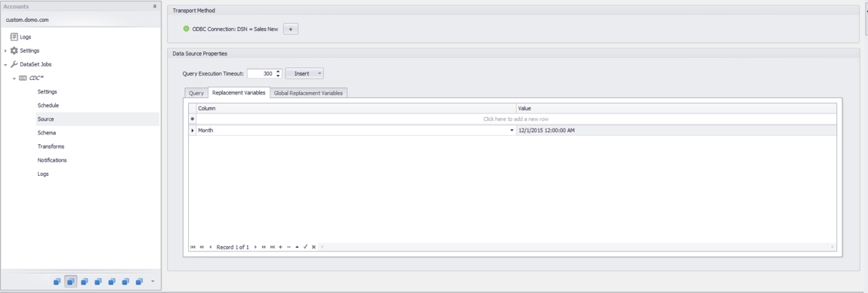
Task: Delete current row with minus icon
Action: [x=289, y=247]
